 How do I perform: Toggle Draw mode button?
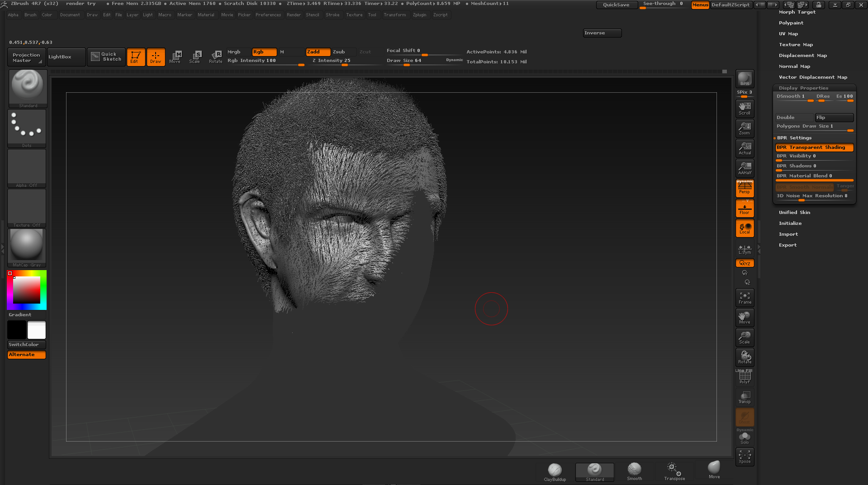(x=156, y=57)
